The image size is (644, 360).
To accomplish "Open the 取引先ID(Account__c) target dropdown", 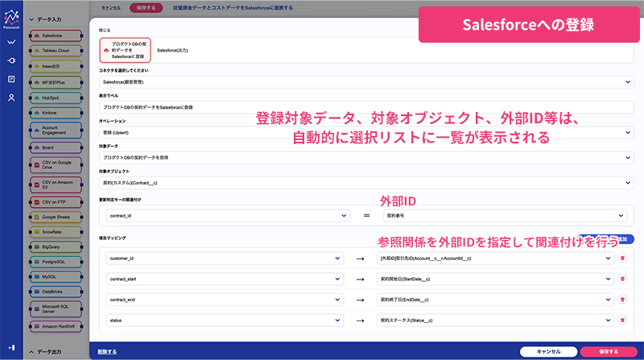I will click(495, 258).
